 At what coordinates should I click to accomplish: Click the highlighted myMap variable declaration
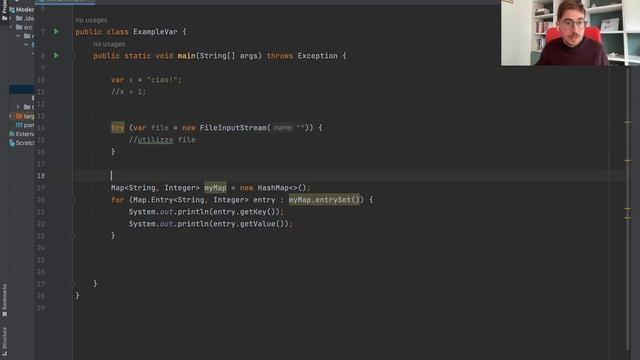click(215, 188)
